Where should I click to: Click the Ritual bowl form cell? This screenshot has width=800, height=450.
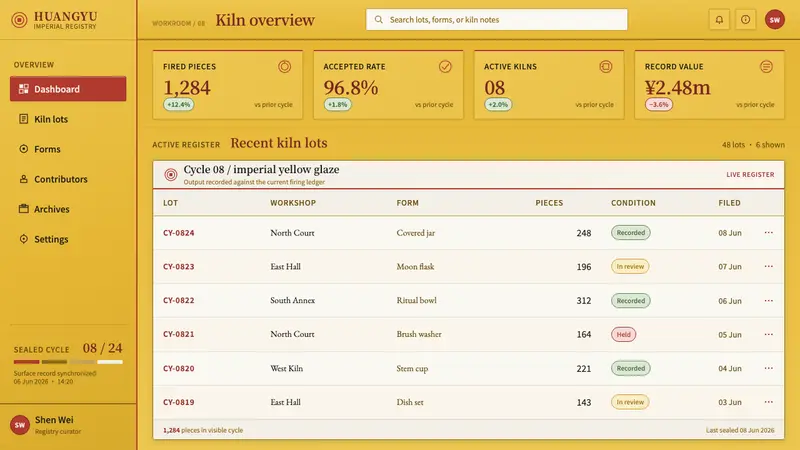(x=416, y=301)
